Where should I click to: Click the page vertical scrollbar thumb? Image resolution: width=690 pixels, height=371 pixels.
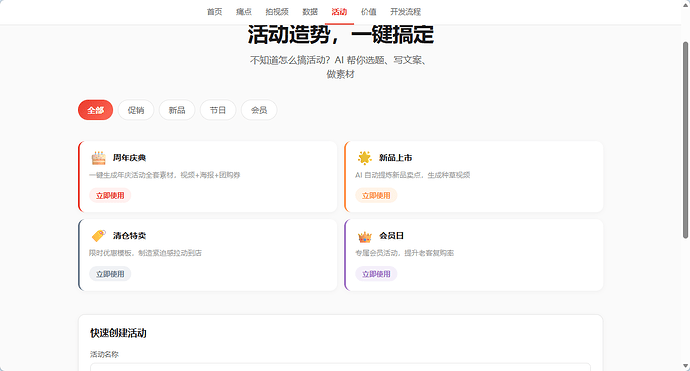pyautogui.click(x=685, y=140)
